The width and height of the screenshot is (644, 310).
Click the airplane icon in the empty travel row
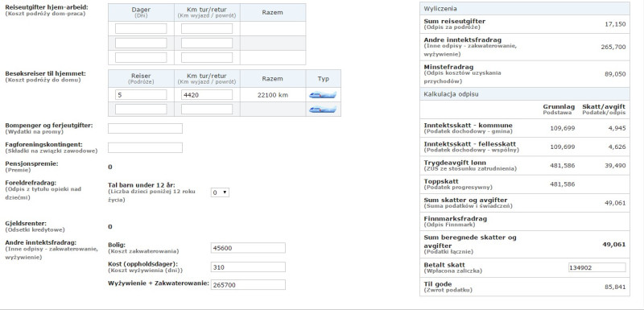click(x=323, y=110)
